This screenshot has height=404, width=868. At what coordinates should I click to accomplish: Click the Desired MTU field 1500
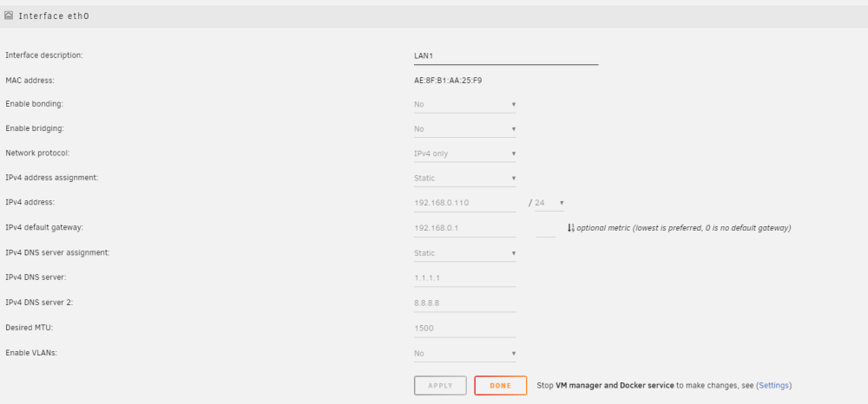(x=465, y=329)
